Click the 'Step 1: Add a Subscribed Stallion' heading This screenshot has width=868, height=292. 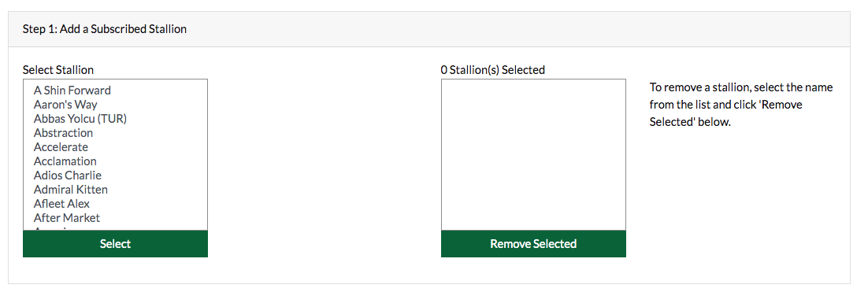105,29
